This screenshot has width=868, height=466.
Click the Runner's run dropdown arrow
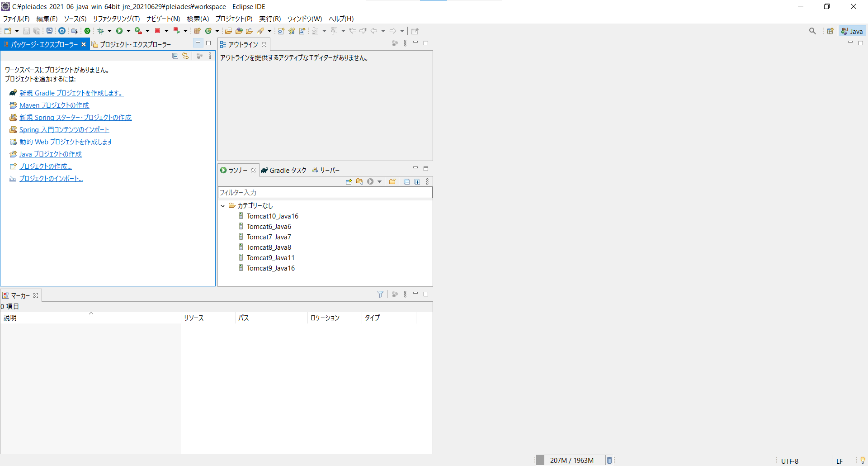[379, 181]
